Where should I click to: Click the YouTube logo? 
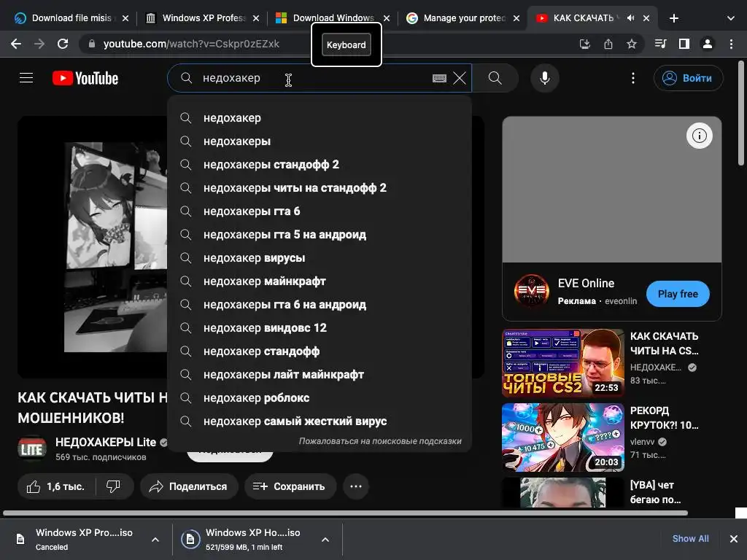pos(85,78)
